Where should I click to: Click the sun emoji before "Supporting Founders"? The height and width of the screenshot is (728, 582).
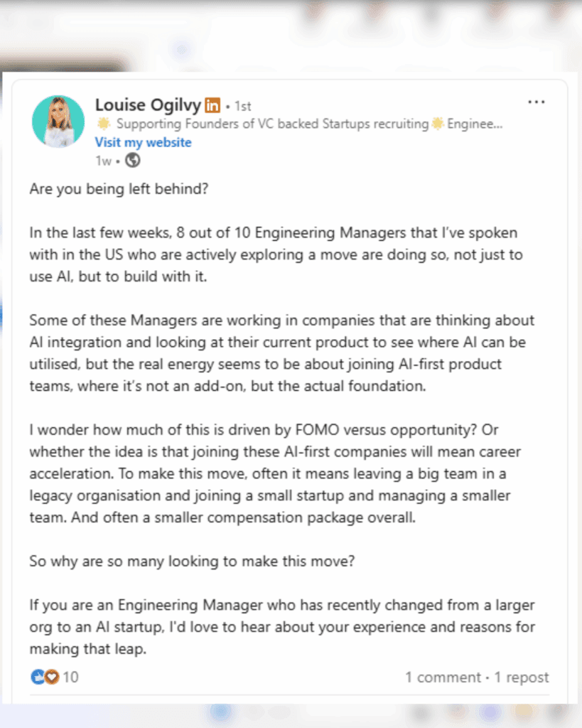[103, 124]
